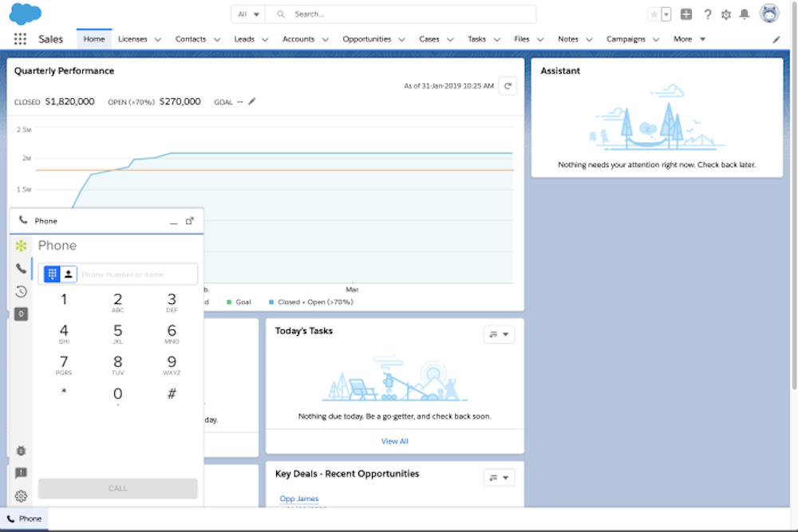The image size is (798, 532).
Task: Click the bug icon in Phone sidebar
Action: [x=21, y=451]
